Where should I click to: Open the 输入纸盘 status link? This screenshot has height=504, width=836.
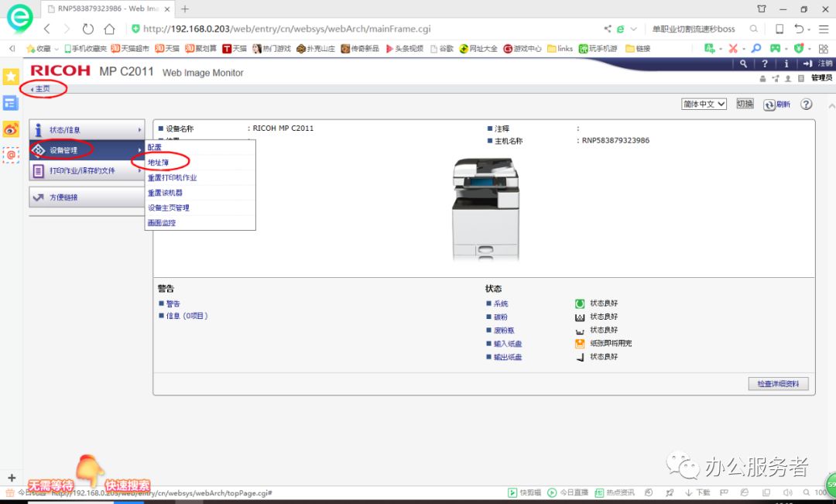[508, 344]
